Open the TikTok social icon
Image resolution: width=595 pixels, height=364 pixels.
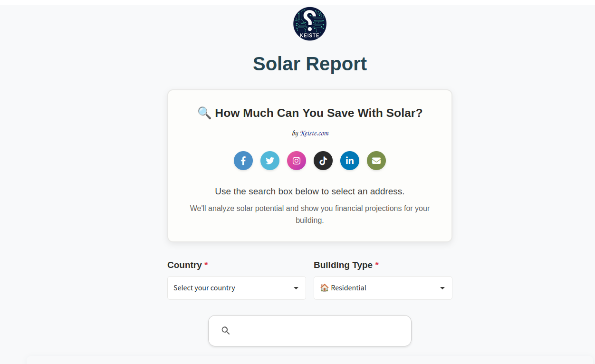coord(323,161)
